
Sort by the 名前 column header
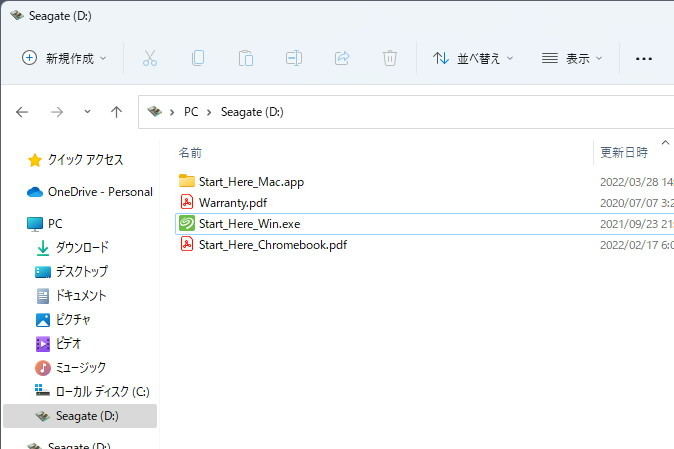190,153
